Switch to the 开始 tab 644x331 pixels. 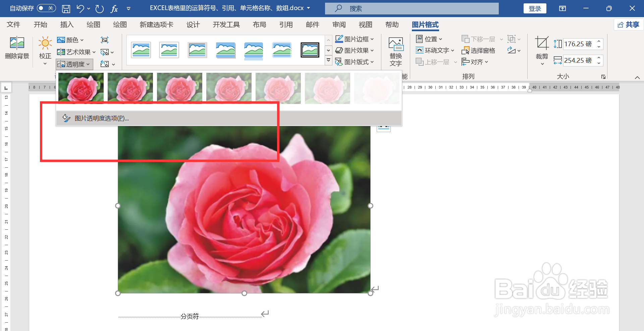(40, 24)
